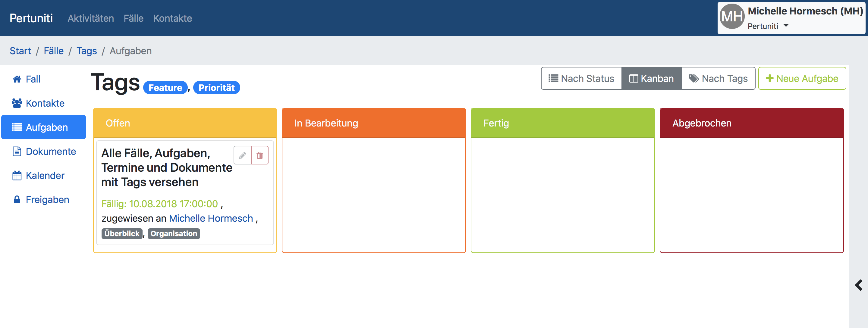Click the Fertig column header
Viewport: 868px width, 328px height.
pyautogui.click(x=563, y=123)
